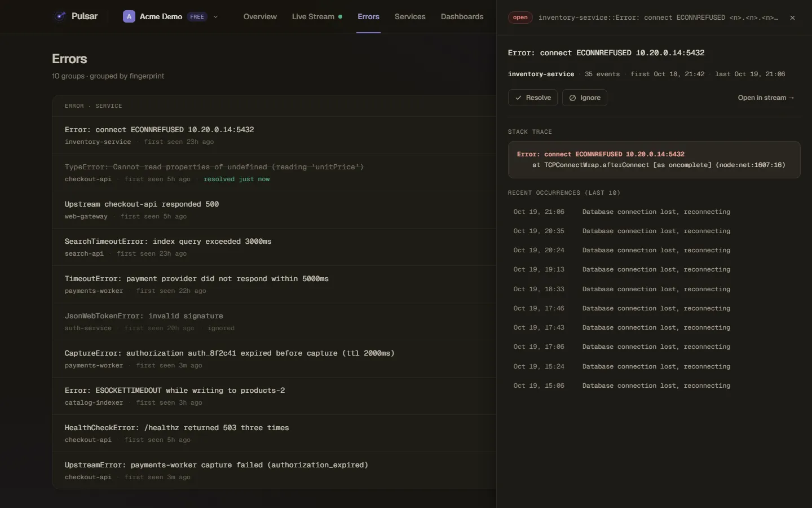Close the error detail panel

792,17
